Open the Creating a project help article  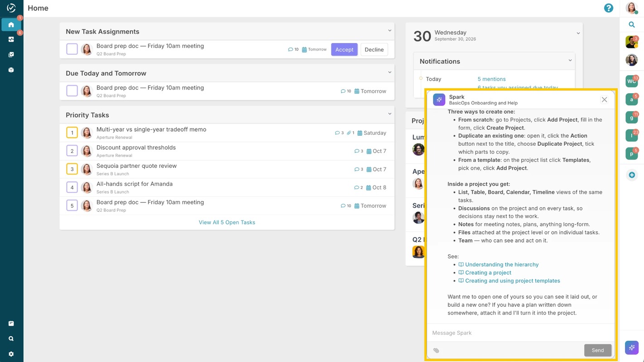click(x=488, y=273)
